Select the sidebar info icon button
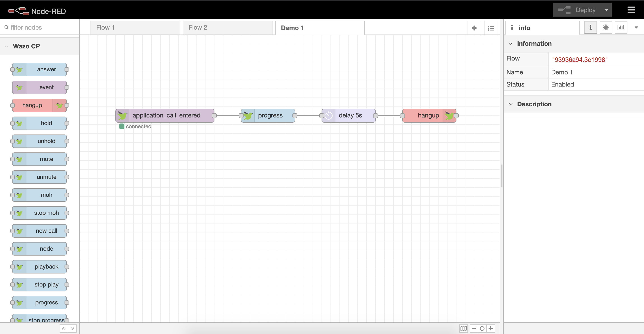Image resolution: width=644 pixels, height=334 pixels. tap(590, 28)
